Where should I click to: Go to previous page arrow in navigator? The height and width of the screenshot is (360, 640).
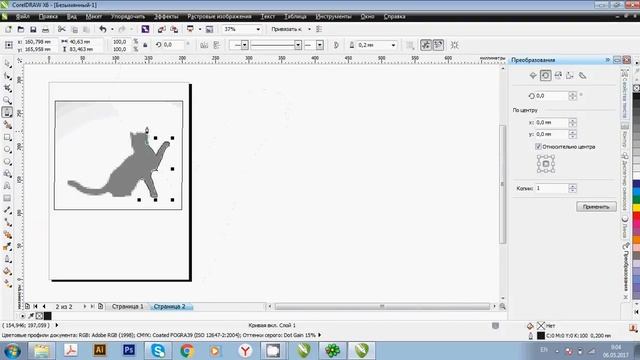(x=44, y=307)
